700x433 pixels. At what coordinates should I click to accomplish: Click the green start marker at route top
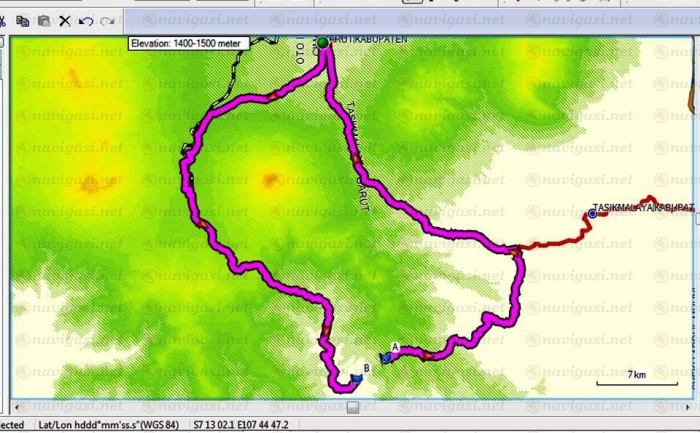click(x=323, y=42)
